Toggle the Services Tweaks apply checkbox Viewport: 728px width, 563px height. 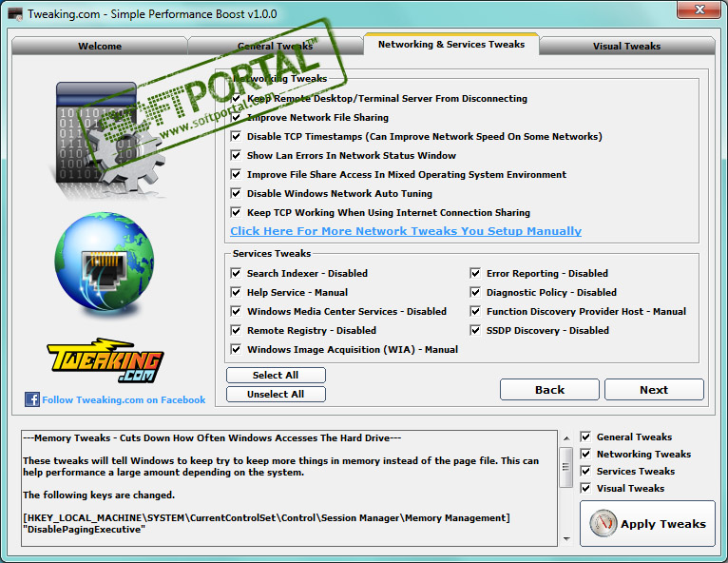click(x=586, y=471)
